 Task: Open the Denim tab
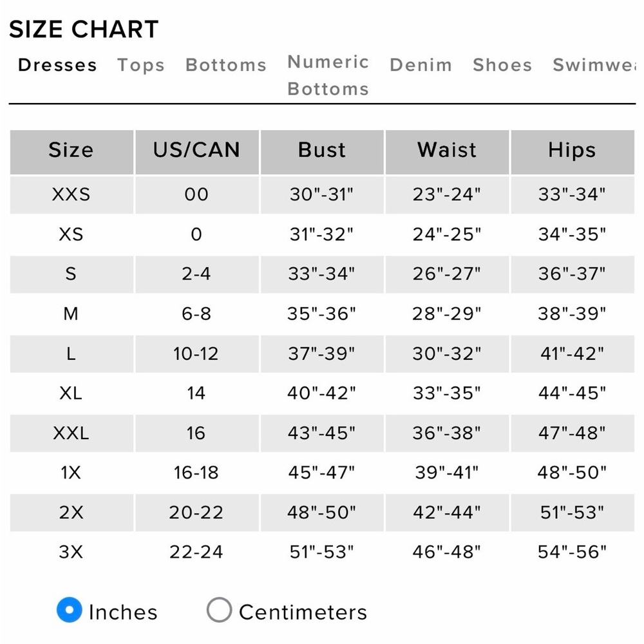(421, 65)
